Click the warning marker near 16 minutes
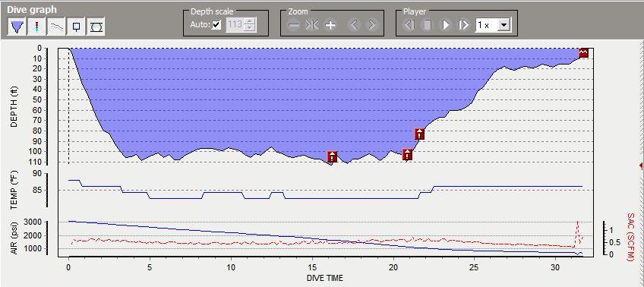 click(x=333, y=156)
